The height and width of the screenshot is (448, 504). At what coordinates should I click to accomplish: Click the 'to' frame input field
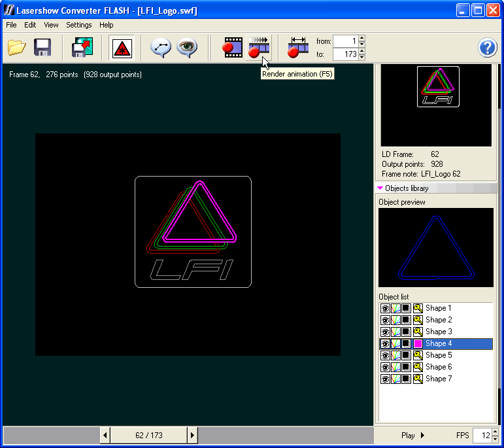pos(346,54)
